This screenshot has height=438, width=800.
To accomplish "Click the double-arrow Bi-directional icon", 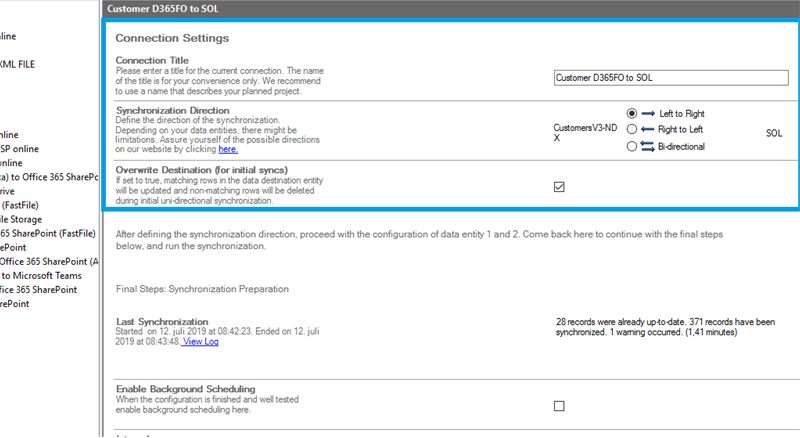I will 648,146.
